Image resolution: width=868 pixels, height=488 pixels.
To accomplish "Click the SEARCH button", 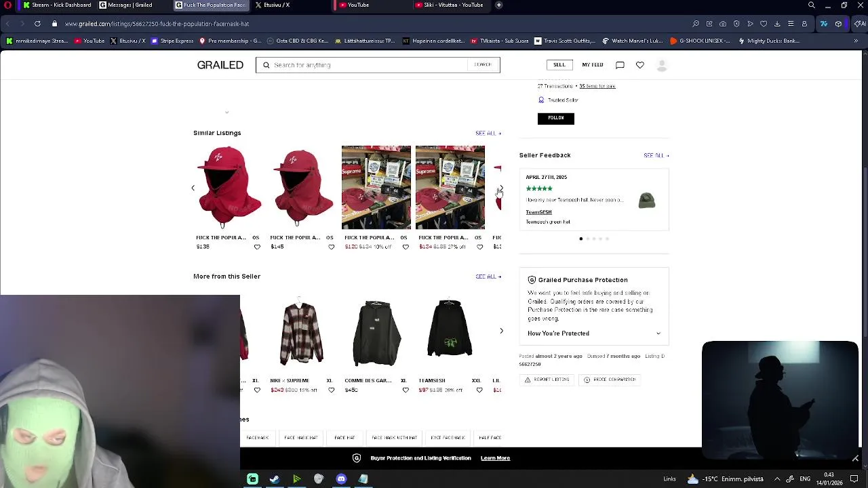I will point(483,65).
